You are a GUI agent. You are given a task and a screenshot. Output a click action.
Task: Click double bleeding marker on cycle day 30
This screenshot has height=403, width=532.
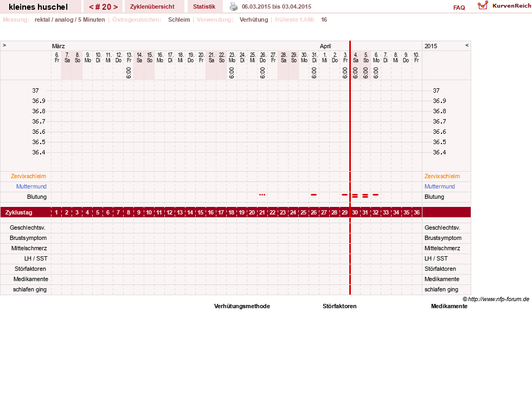point(355,196)
